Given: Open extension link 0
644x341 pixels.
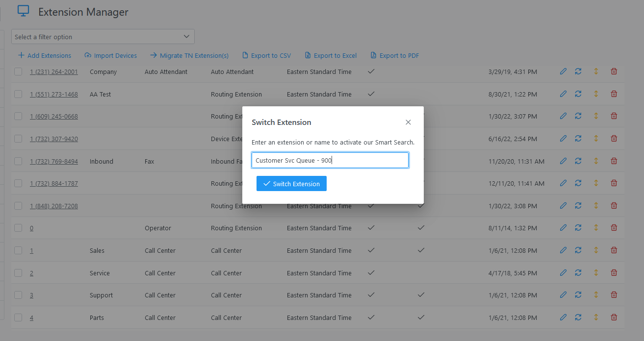Looking at the screenshot, I should coord(31,228).
